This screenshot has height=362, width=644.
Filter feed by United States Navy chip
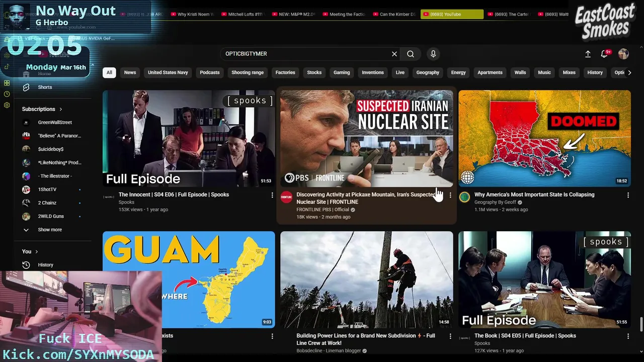(x=168, y=72)
